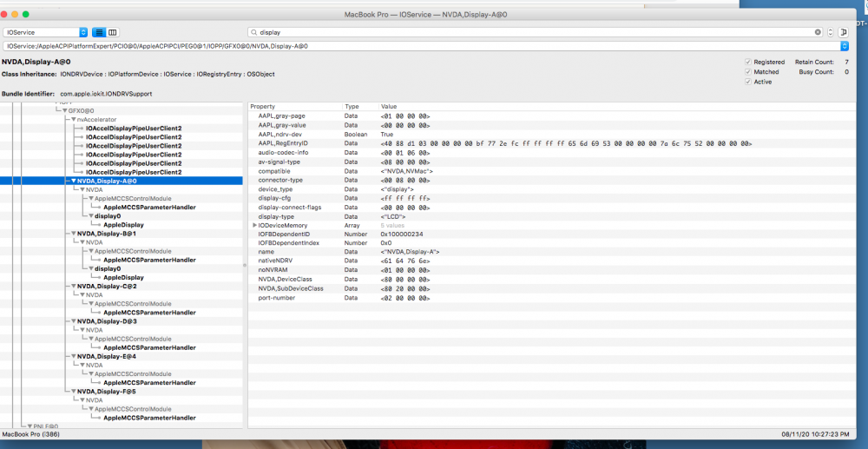Open the registry path dropdown arrow

coord(844,45)
